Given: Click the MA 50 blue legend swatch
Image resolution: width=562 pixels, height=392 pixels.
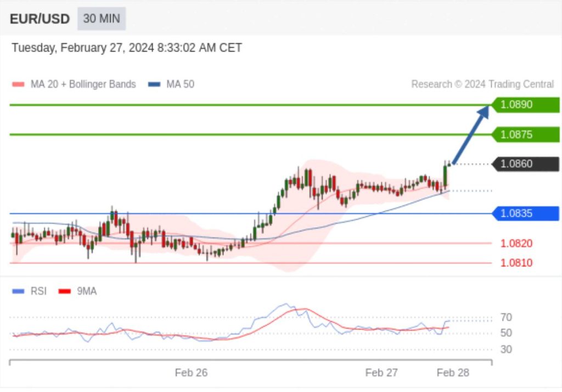Looking at the screenshot, I should tap(154, 85).
